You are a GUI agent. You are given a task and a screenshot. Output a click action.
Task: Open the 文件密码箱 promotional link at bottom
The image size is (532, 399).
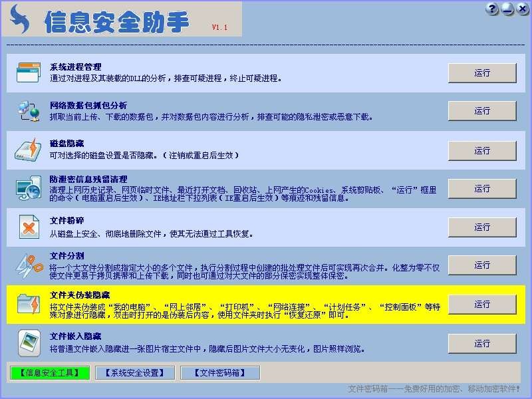tap(434, 388)
